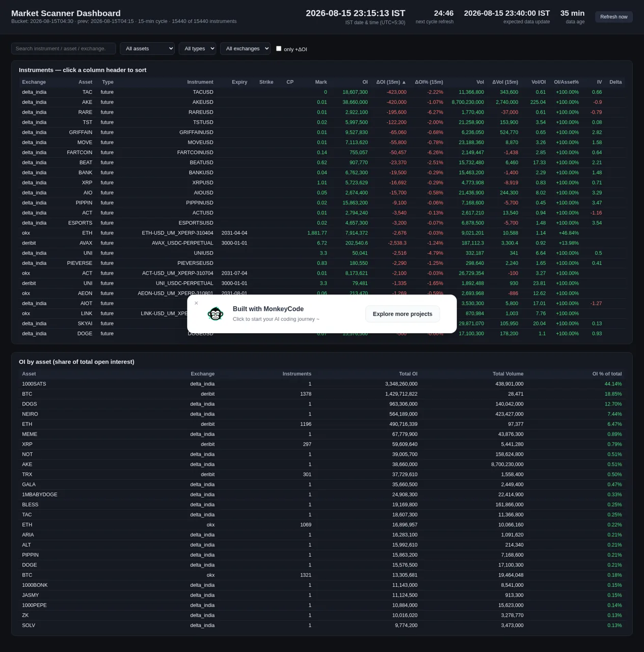Sort instruments by Strike column header

pos(266,82)
